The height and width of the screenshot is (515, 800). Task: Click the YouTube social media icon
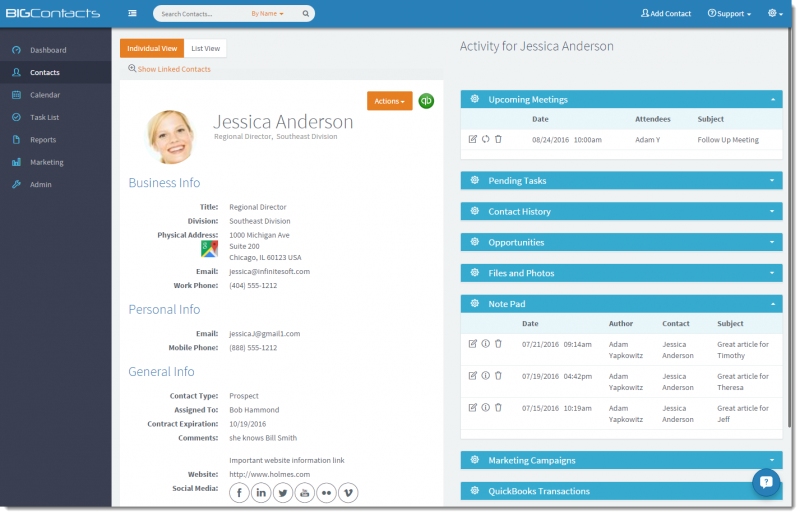pyautogui.click(x=305, y=493)
